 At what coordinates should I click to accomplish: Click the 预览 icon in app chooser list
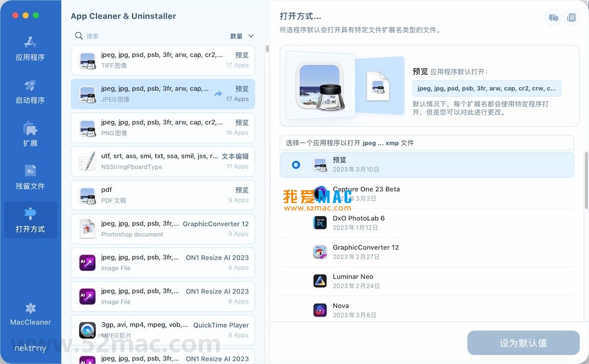320,165
